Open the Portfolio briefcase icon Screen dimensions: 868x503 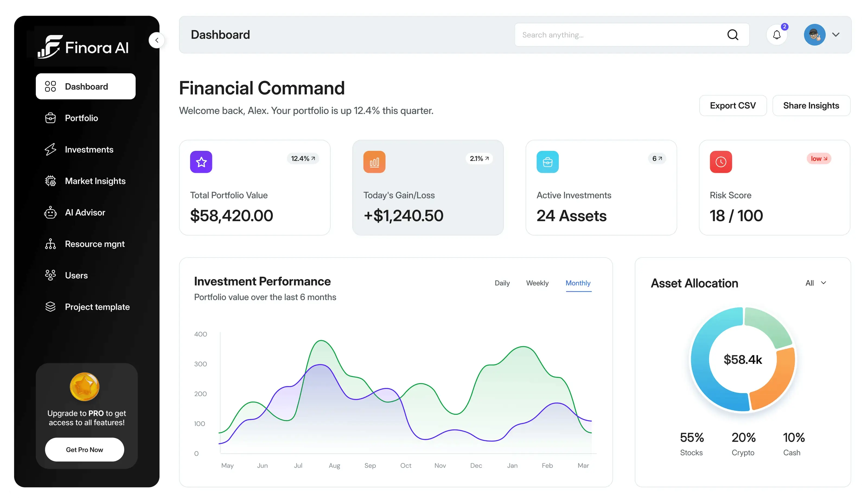pos(50,118)
